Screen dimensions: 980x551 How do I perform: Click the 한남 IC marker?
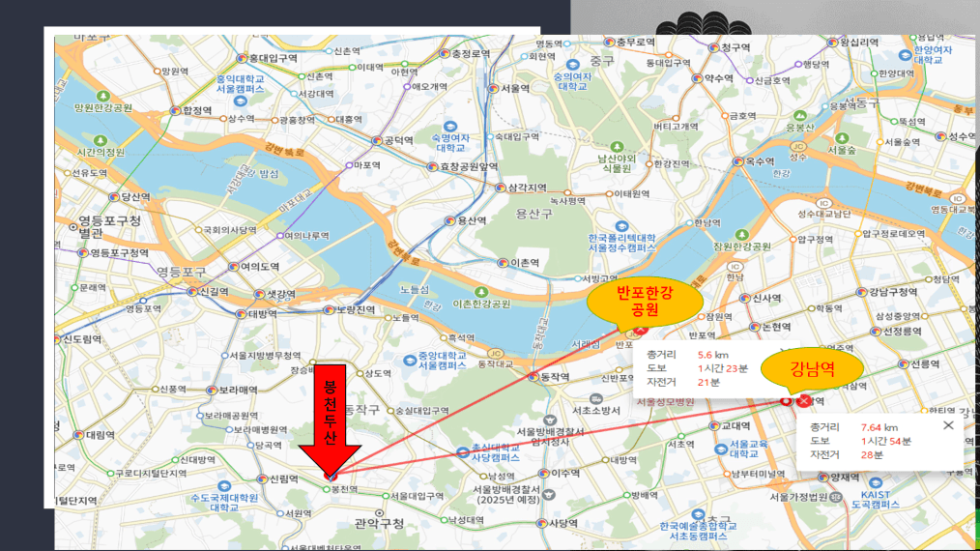point(735,267)
